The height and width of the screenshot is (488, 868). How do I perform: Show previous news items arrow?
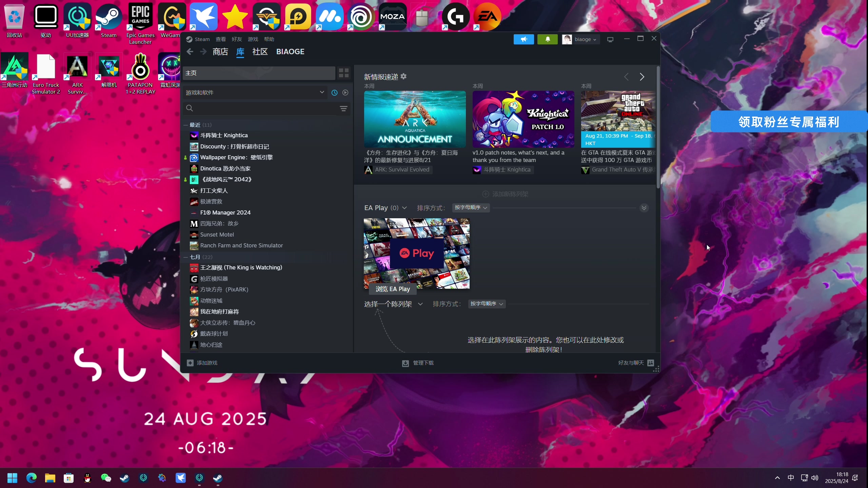(626, 77)
